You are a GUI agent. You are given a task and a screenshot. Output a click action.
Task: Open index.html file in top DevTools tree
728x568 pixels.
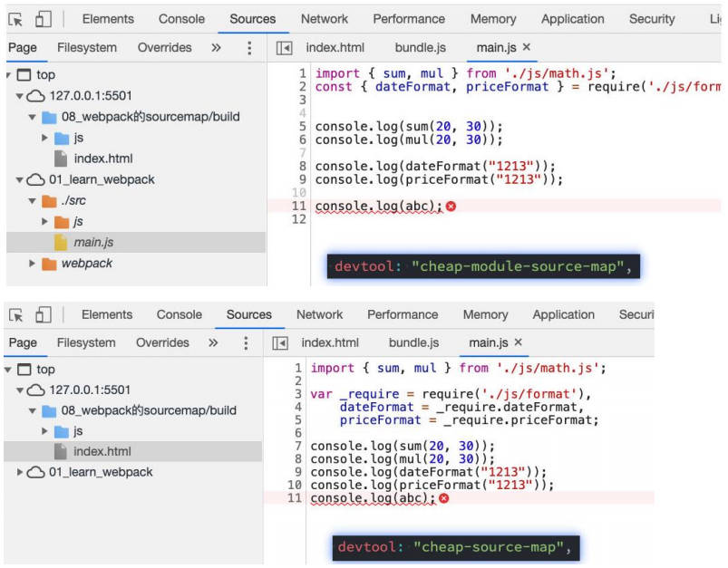pos(103,159)
